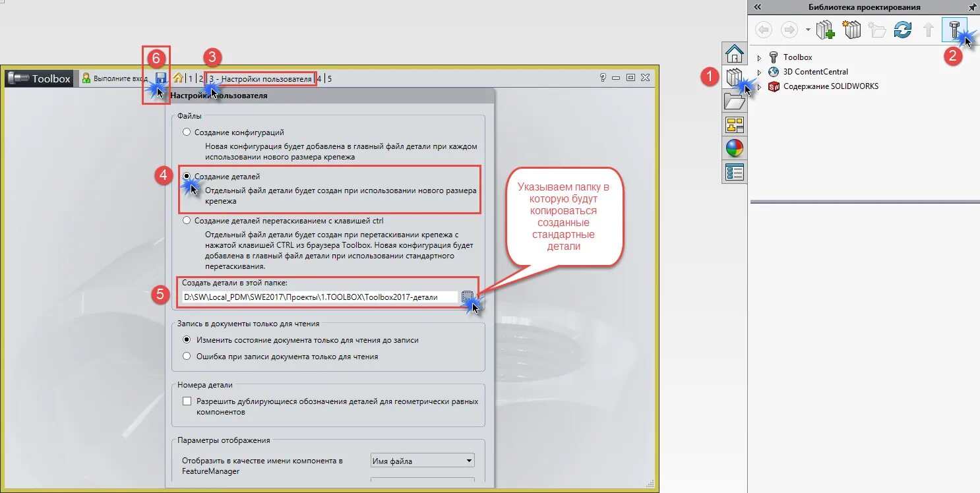Image resolution: width=980 pixels, height=493 pixels.
Task: Expand the 3D ContentCentral node
Action: coord(759,72)
